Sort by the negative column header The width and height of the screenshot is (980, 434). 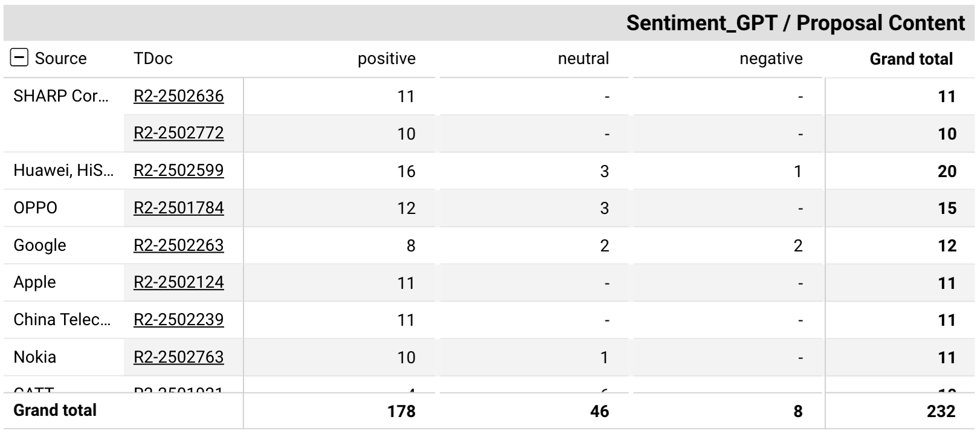(x=771, y=59)
